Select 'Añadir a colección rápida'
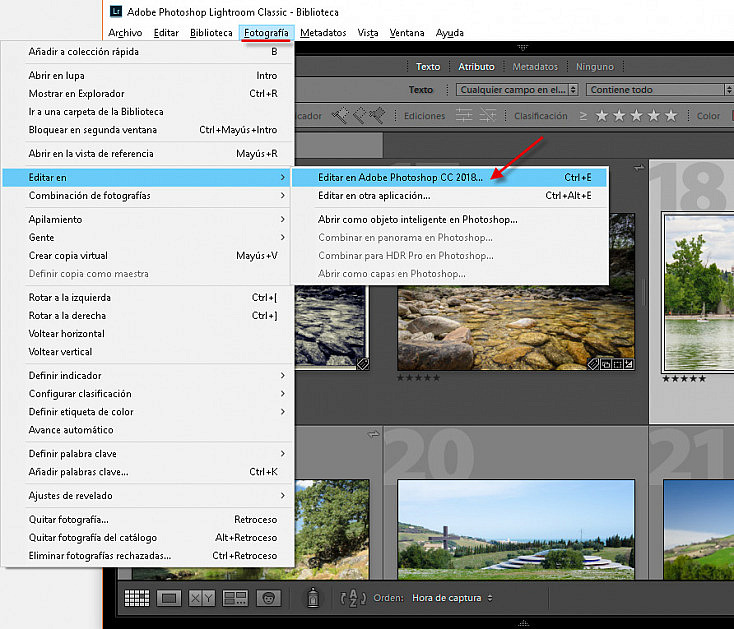Screen dimensions: 734x629 [x=148, y=51]
